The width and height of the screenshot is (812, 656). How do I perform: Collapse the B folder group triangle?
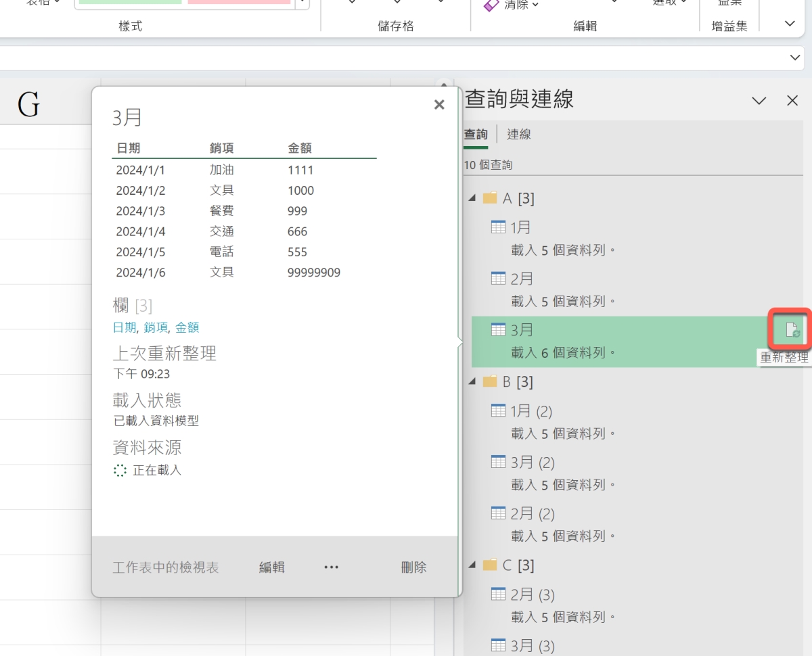click(x=472, y=382)
